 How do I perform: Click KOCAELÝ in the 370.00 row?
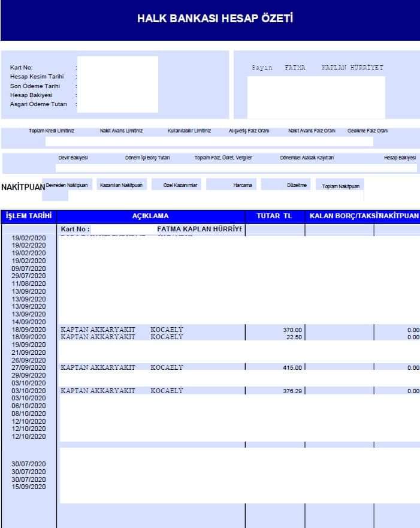tap(167, 330)
